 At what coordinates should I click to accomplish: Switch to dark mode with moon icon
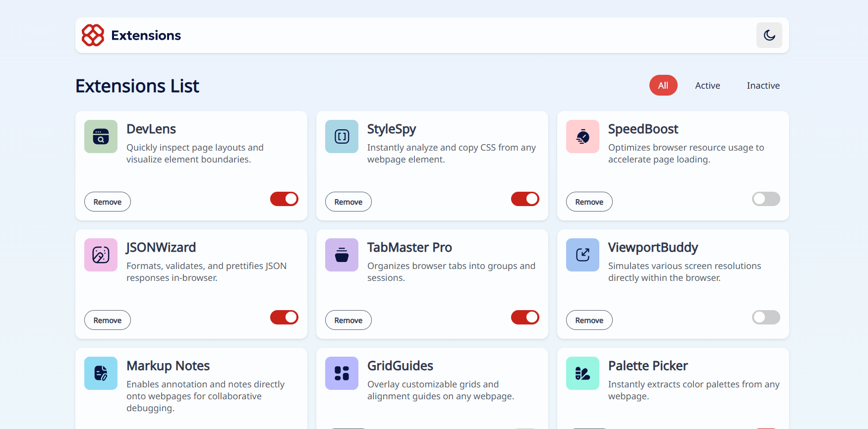click(x=769, y=35)
